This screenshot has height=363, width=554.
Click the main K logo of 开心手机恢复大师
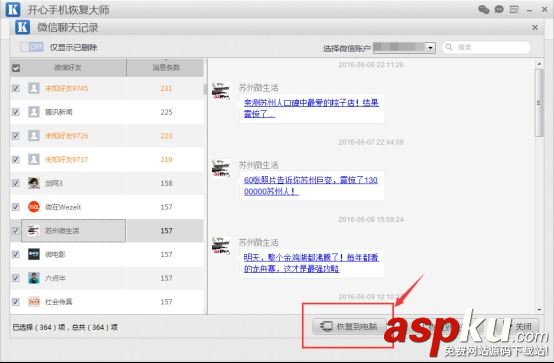click(x=13, y=10)
